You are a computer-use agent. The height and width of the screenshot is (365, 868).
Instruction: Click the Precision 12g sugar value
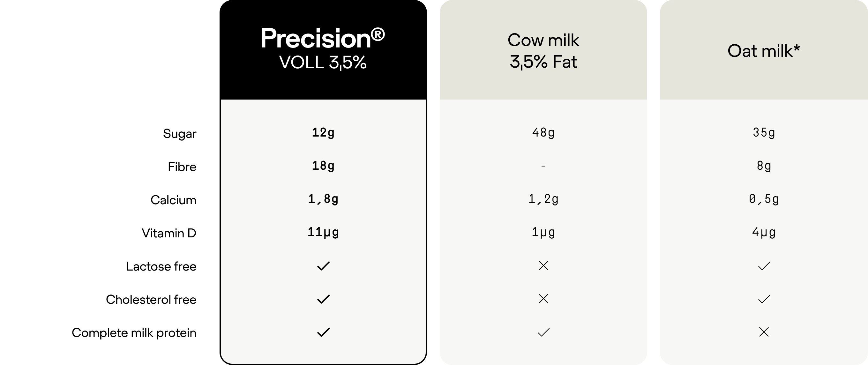coord(323,133)
